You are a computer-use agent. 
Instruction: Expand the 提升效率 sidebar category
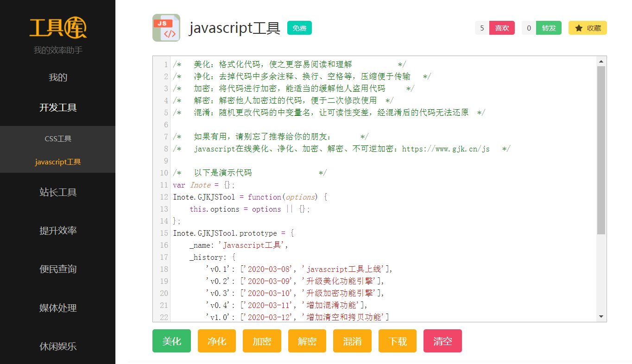coord(58,231)
